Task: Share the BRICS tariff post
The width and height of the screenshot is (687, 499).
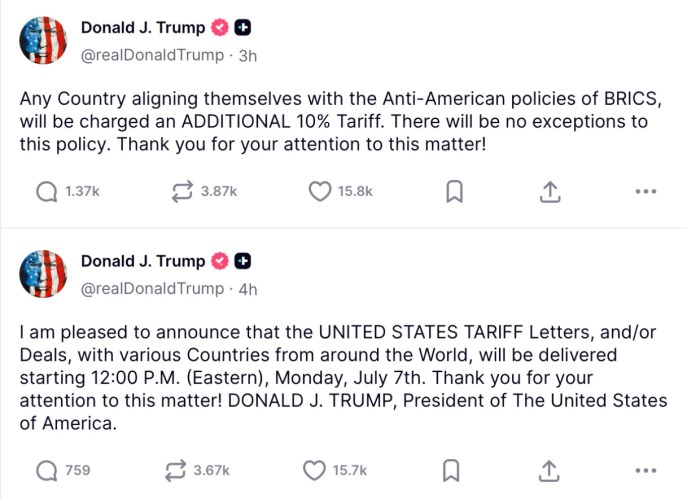Action: point(549,192)
